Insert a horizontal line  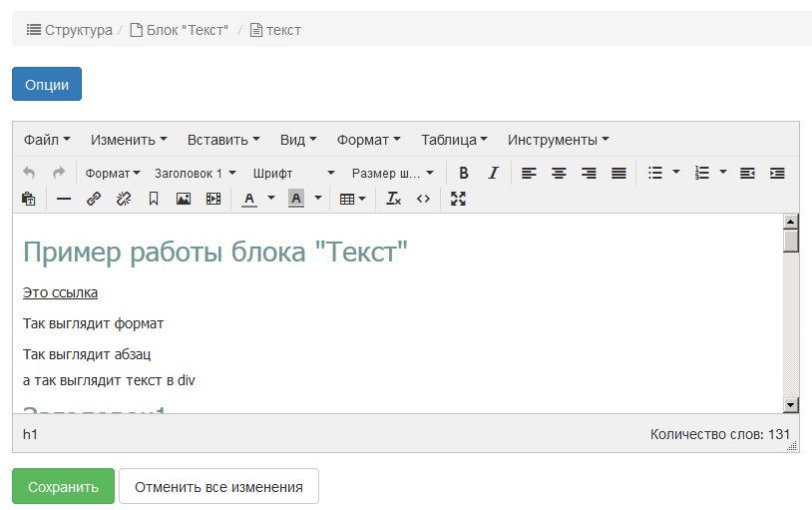point(63,199)
